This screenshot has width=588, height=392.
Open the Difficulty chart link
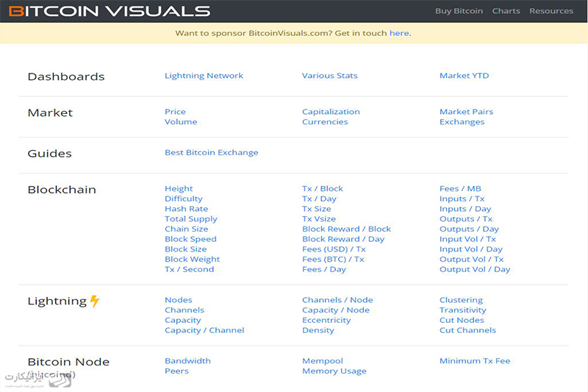point(183,199)
